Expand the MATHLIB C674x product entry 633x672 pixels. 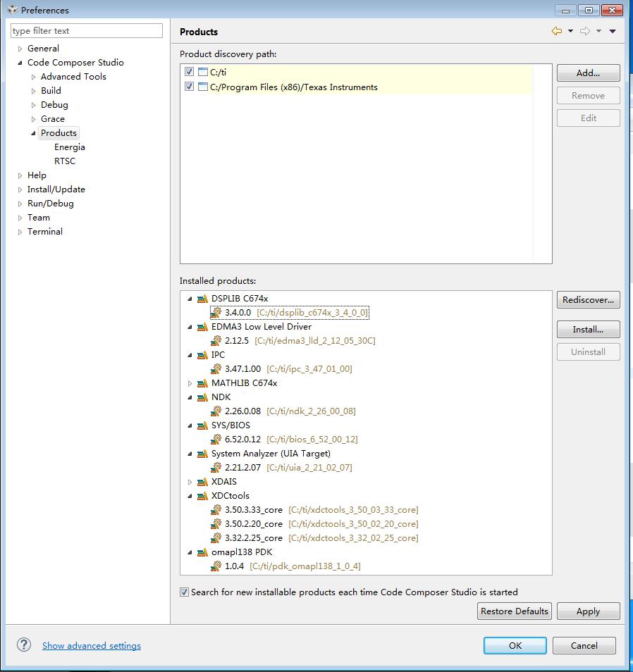coord(190,384)
